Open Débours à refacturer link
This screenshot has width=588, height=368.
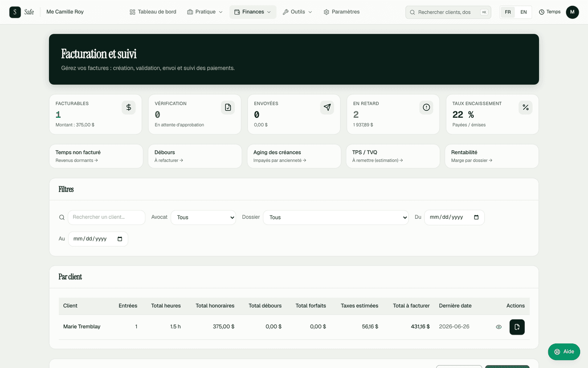195,156
